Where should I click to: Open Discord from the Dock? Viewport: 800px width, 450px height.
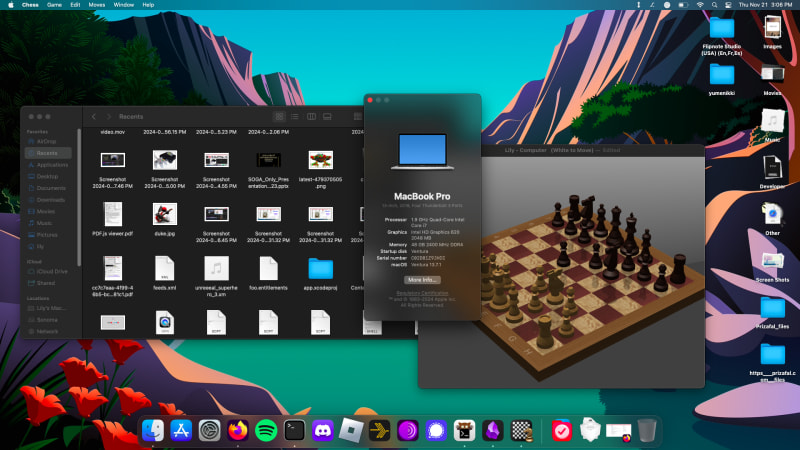pos(323,430)
